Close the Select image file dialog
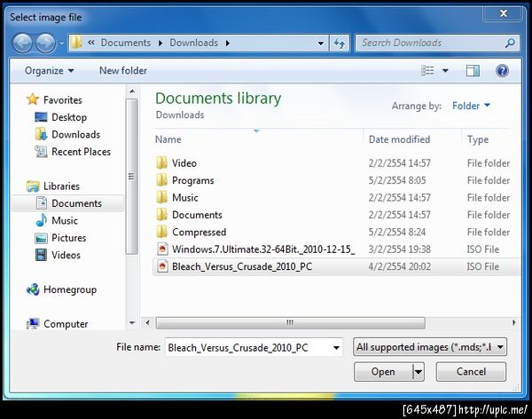Screen dimensions: 532x419 coord(504,13)
